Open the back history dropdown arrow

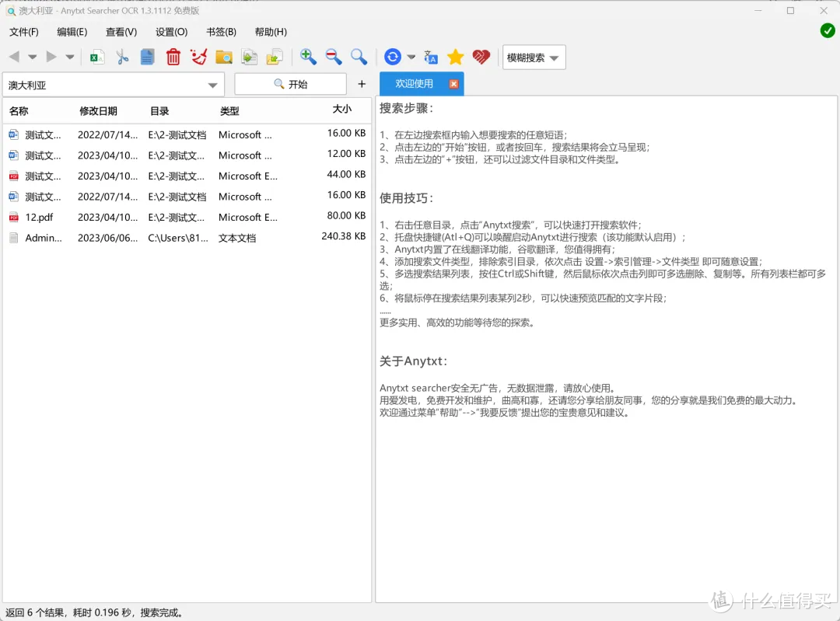[x=32, y=57]
